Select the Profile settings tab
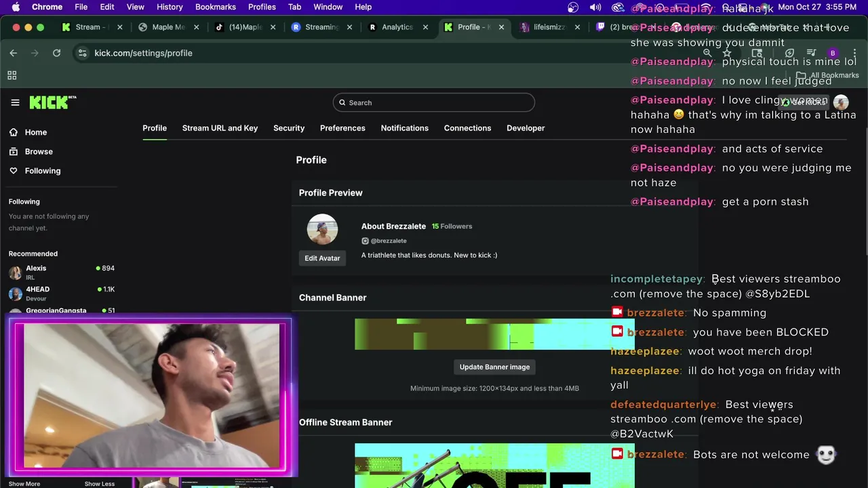This screenshot has width=868, height=488. tap(155, 128)
